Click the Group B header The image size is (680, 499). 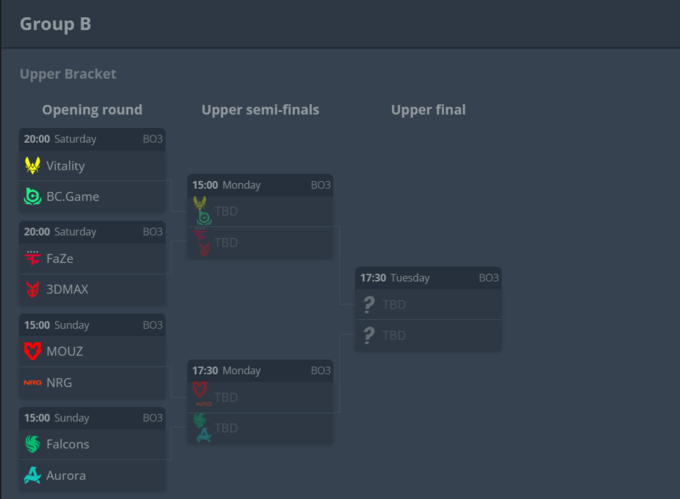point(56,24)
